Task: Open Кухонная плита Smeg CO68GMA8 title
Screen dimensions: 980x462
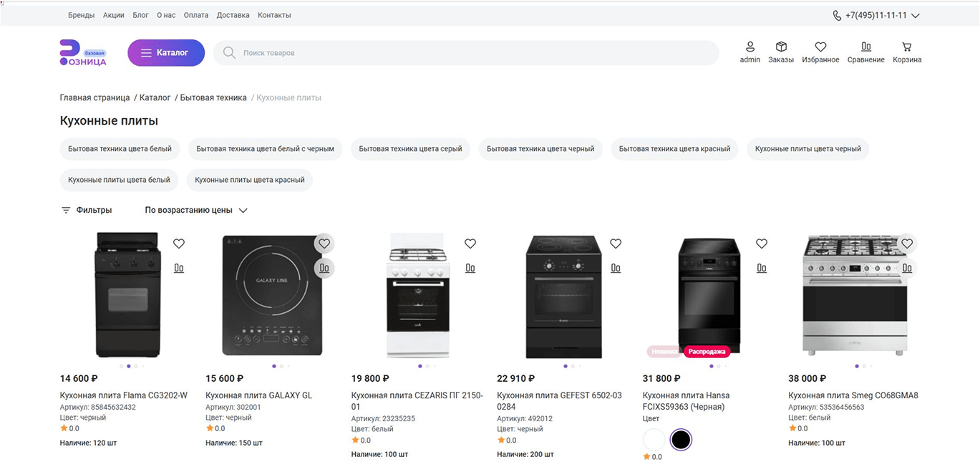Action: (x=853, y=395)
